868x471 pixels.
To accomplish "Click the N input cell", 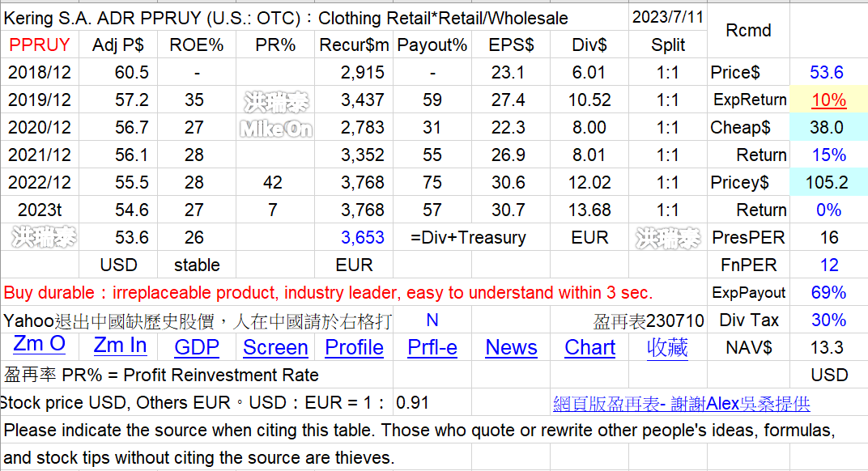I will [x=432, y=320].
